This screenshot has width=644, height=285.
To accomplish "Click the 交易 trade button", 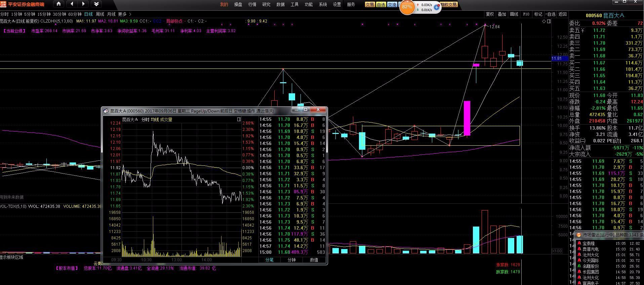I will (370, 5).
